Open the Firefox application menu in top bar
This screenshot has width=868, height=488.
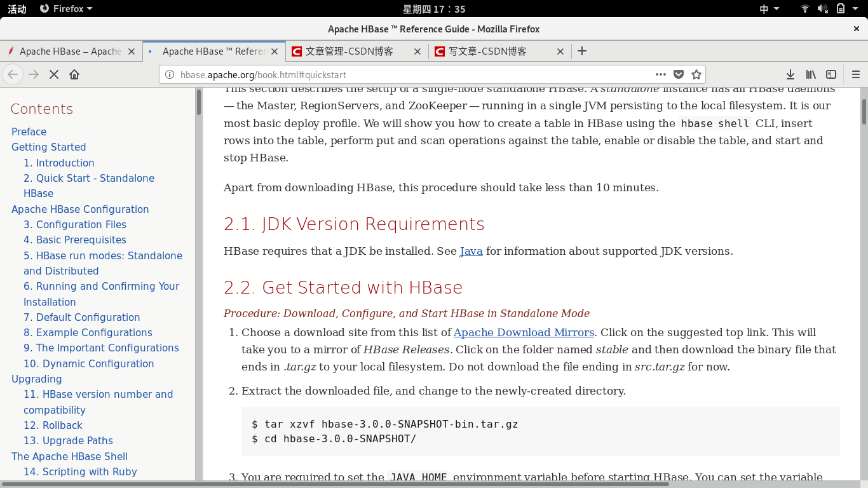pos(66,9)
